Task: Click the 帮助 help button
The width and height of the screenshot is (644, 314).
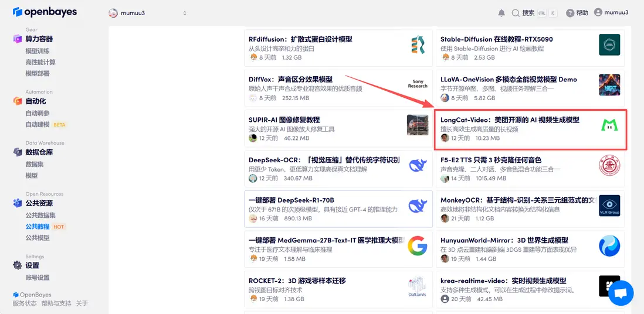Action: click(577, 13)
